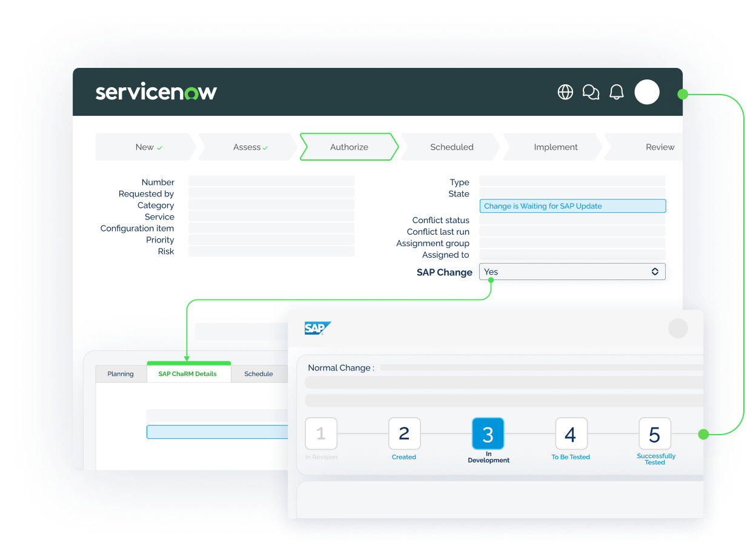Screen dimensions: 756x548
Task: Click the white user avatar circle
Action: (x=647, y=92)
